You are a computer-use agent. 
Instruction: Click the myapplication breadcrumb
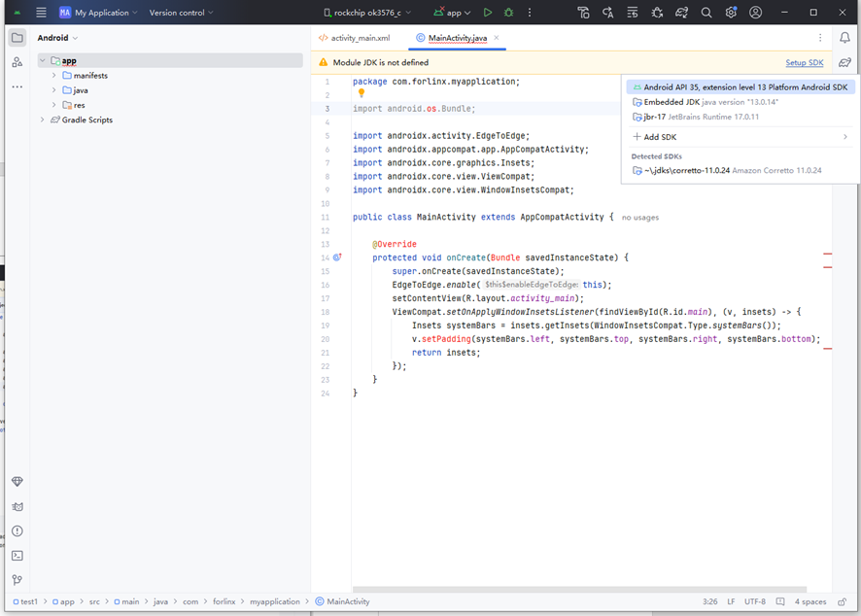click(x=275, y=601)
